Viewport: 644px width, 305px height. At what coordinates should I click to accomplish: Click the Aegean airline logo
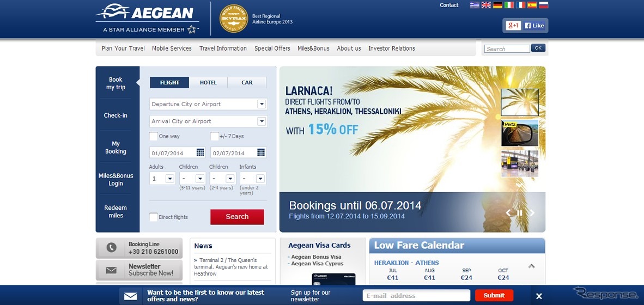click(x=148, y=19)
